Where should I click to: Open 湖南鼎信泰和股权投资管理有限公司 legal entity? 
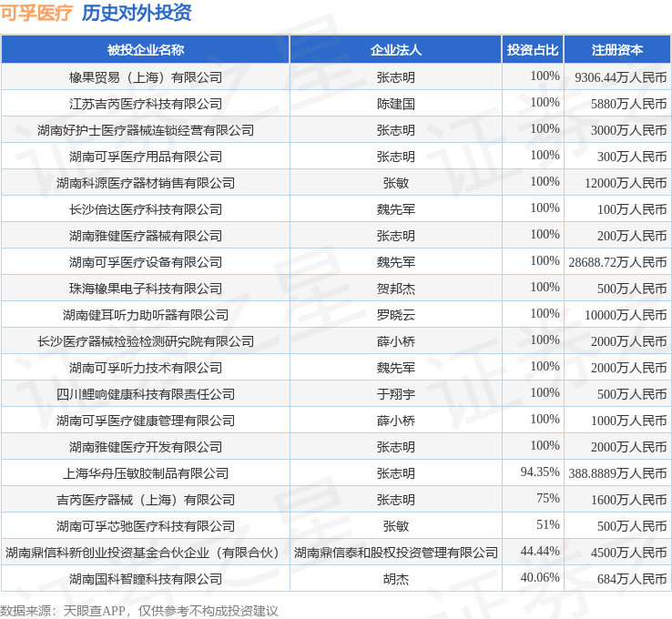pyautogui.click(x=395, y=553)
